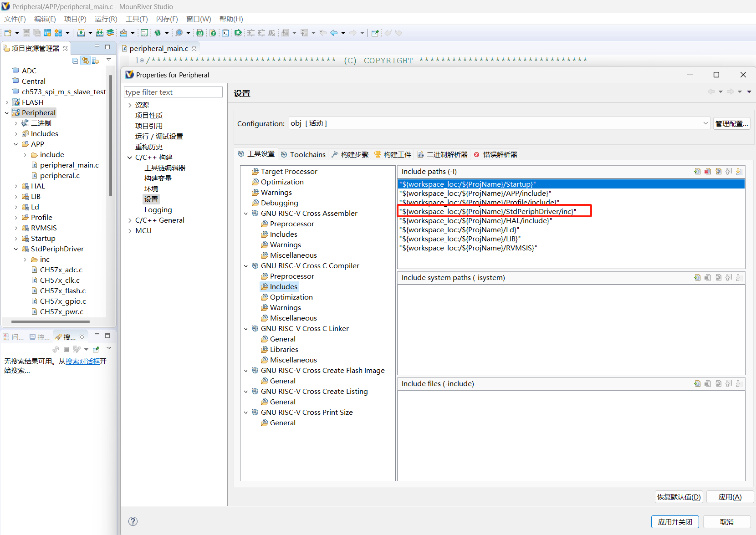Image resolution: width=756 pixels, height=535 pixels.
Task: Click the type filter text field
Action: tap(173, 92)
